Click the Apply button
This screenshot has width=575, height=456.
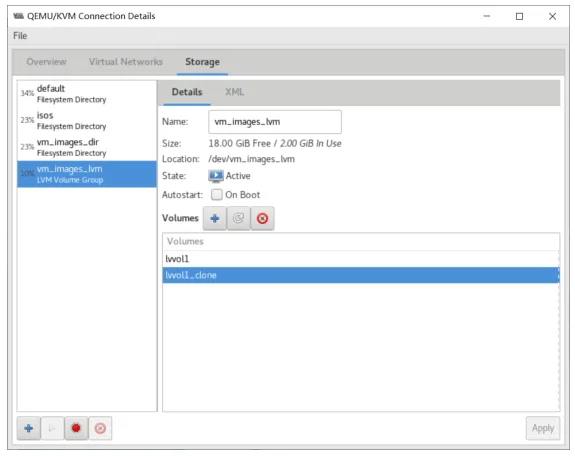pyautogui.click(x=543, y=428)
